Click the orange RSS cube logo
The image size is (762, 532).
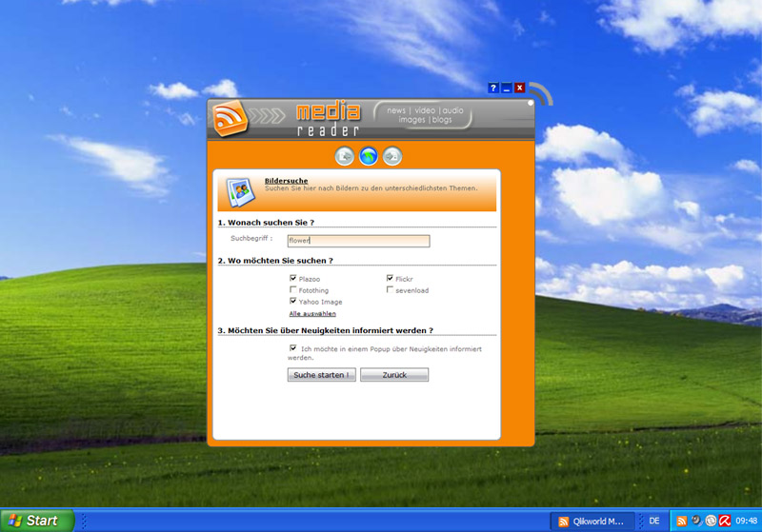(x=230, y=118)
